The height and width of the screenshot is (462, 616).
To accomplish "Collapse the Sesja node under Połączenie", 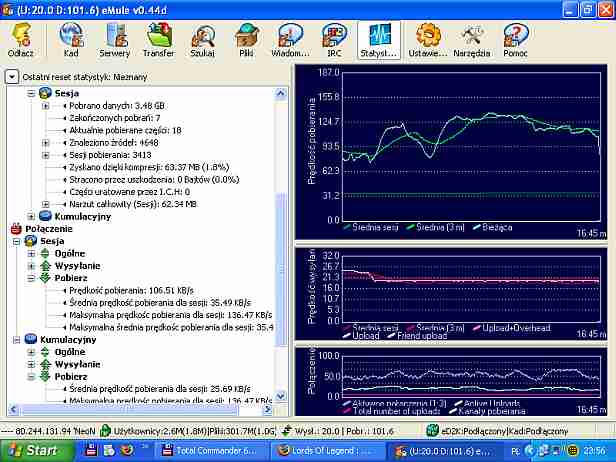I will click(x=16, y=241).
